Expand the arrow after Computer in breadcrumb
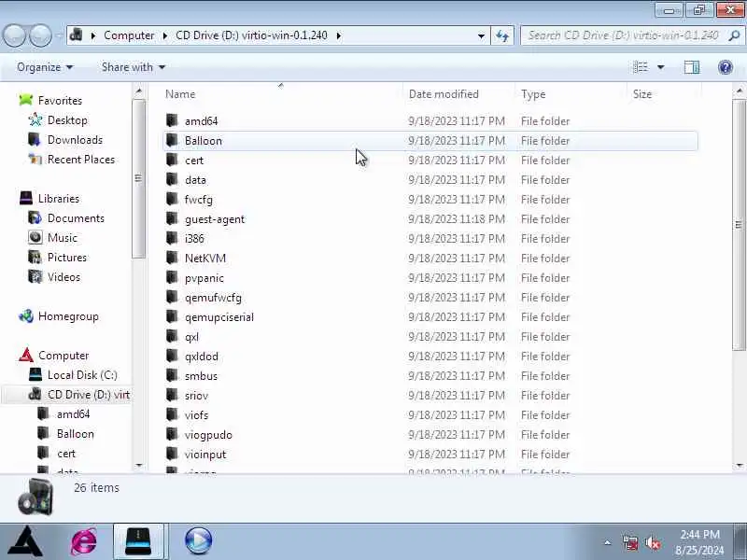The width and height of the screenshot is (747, 560). (165, 35)
